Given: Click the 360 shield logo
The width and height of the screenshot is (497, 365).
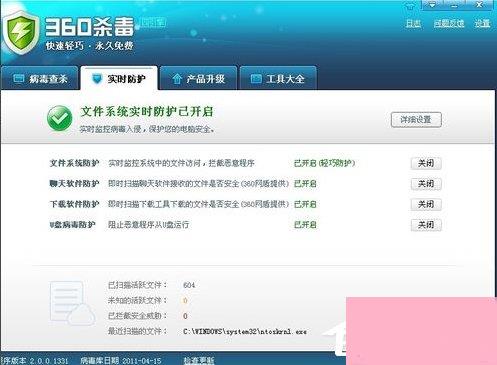Looking at the screenshot, I should 22,32.
